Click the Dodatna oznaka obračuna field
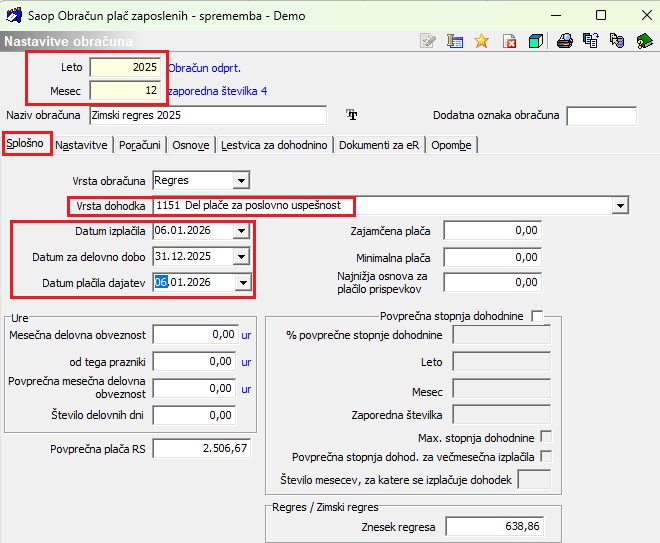 (x=601, y=116)
